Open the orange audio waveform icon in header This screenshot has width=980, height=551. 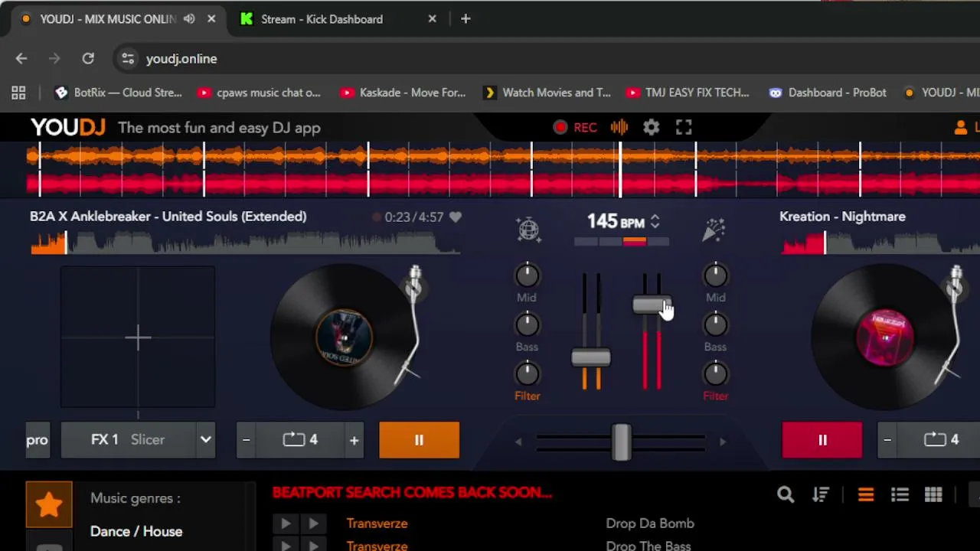pos(619,128)
